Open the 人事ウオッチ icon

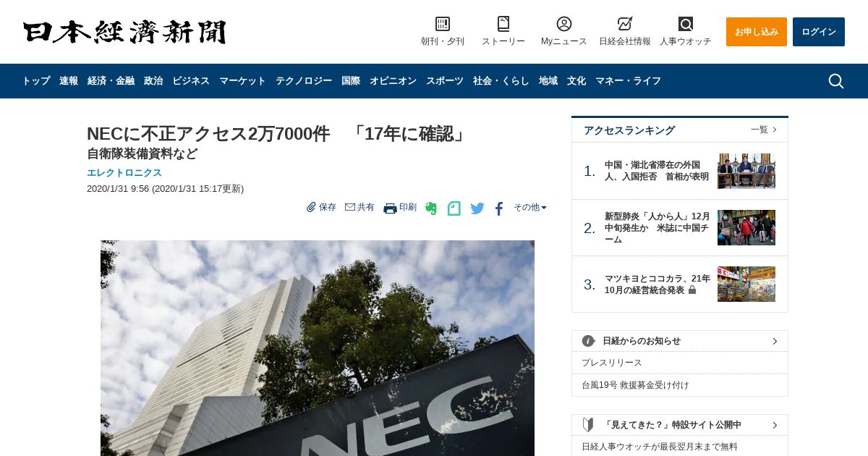[x=686, y=24]
